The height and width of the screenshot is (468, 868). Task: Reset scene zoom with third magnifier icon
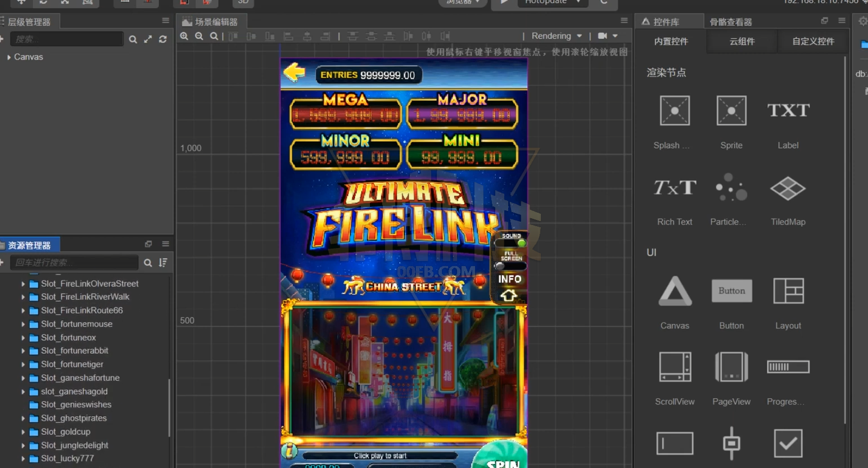(214, 36)
